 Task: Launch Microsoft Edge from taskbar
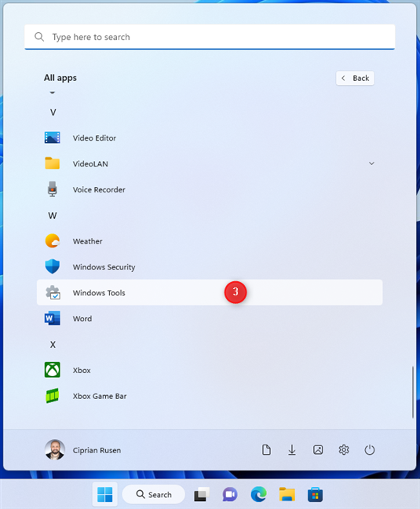click(258, 494)
